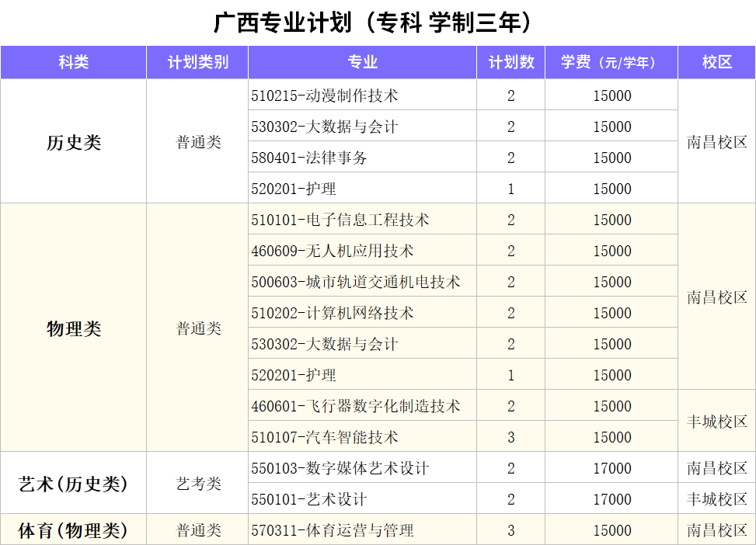Click the 计划数 column header

click(x=510, y=63)
